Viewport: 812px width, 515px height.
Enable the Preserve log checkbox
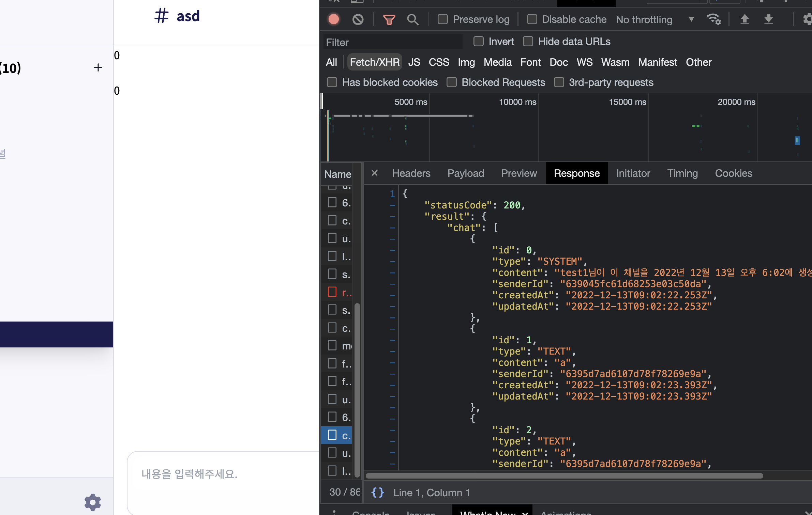442,19
